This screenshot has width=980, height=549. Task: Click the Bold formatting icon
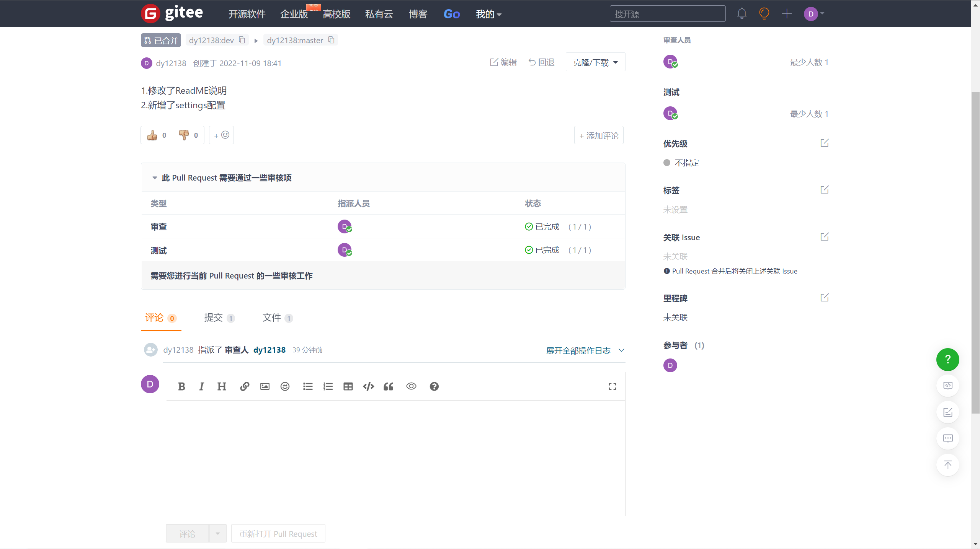coord(181,386)
